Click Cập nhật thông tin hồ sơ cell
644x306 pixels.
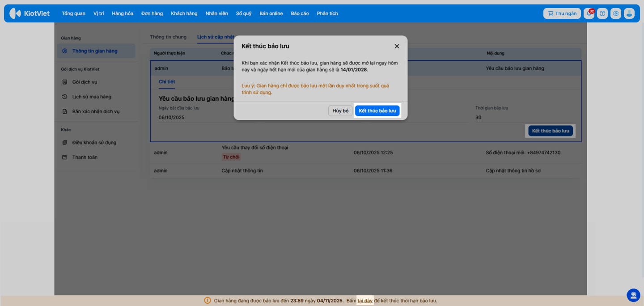pyautogui.click(x=513, y=170)
